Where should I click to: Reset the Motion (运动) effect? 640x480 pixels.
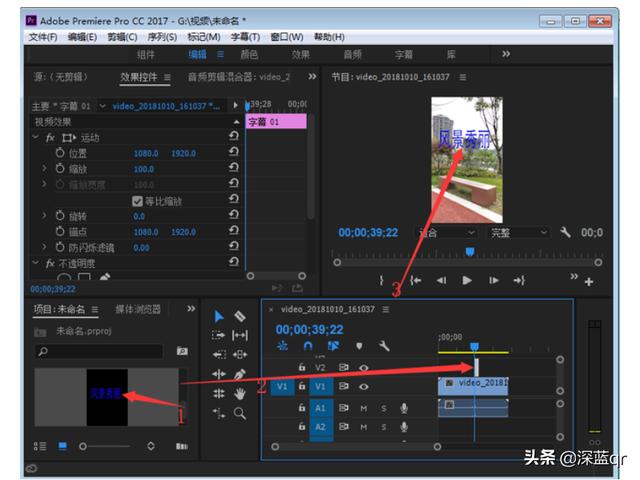click(233, 137)
